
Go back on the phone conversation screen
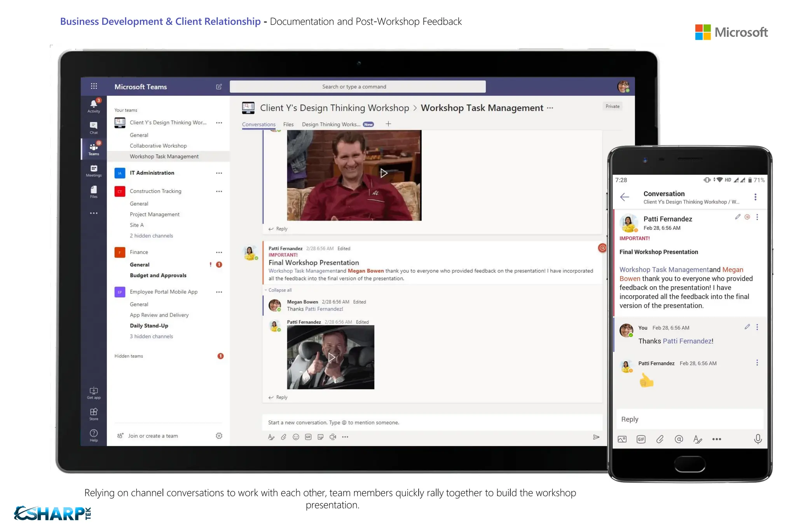(625, 197)
